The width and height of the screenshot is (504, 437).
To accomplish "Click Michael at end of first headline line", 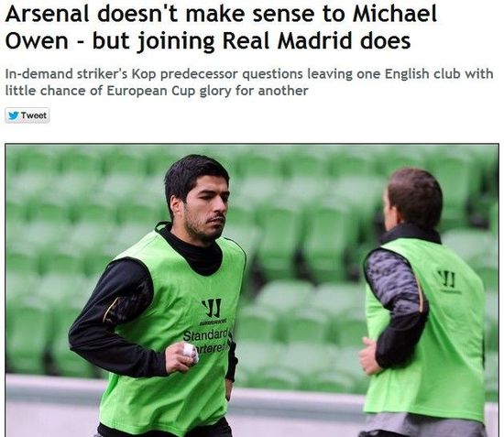I will point(395,14).
